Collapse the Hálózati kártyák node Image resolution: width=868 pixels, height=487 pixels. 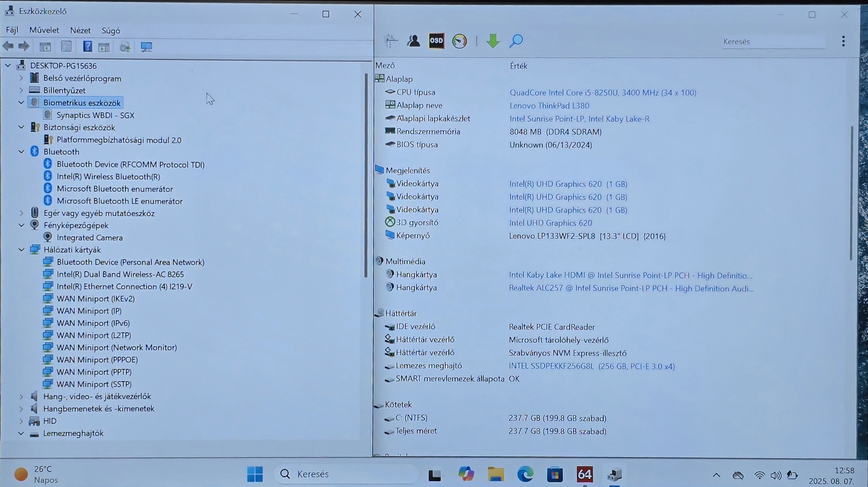21,250
